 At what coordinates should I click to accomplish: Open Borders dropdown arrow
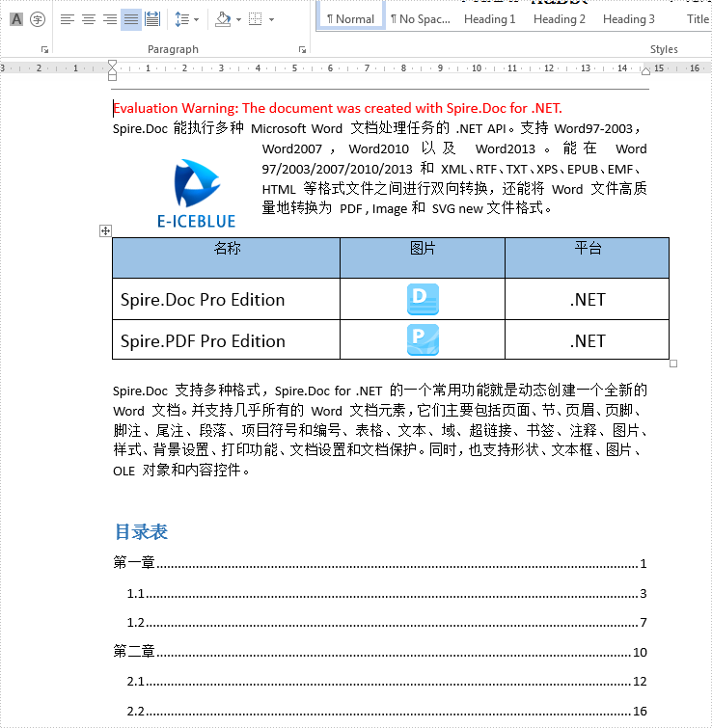pos(271,19)
